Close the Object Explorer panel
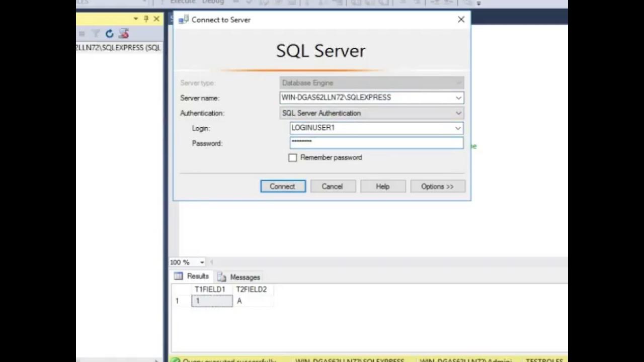This screenshot has height=362, width=644. [156, 19]
